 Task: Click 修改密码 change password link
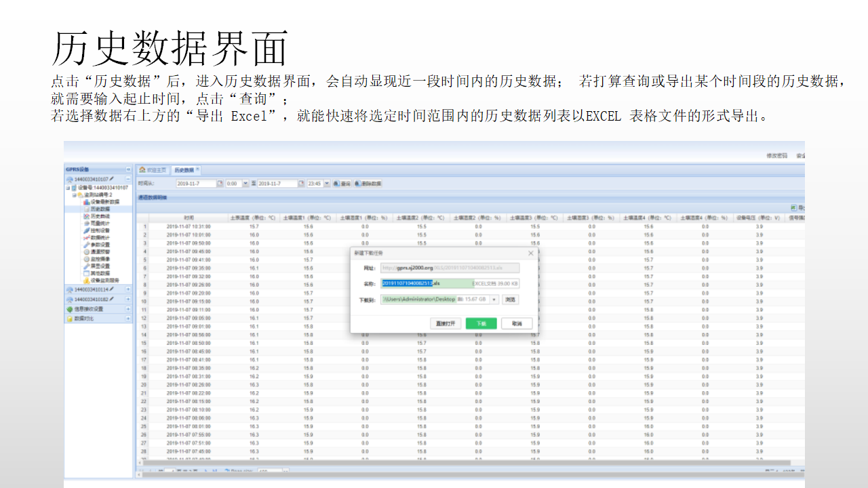[x=776, y=156]
